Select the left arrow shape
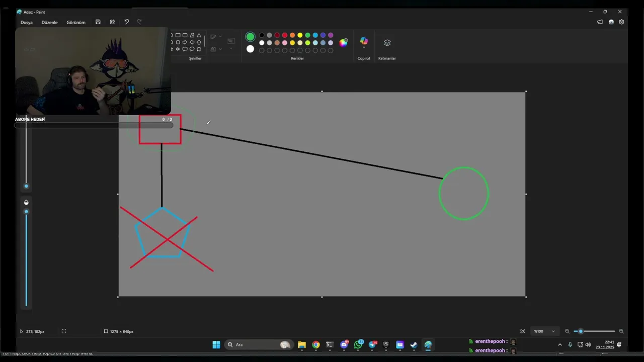Screen dimensions: 644x362 192,42
